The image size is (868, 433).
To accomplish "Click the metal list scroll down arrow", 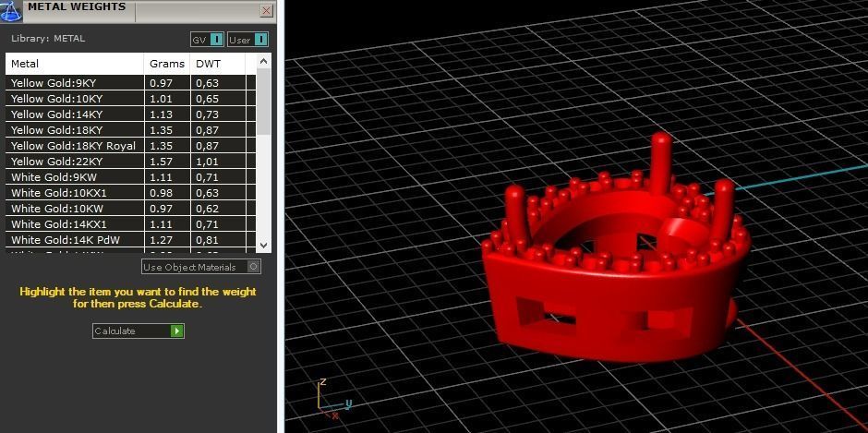I will click(263, 245).
